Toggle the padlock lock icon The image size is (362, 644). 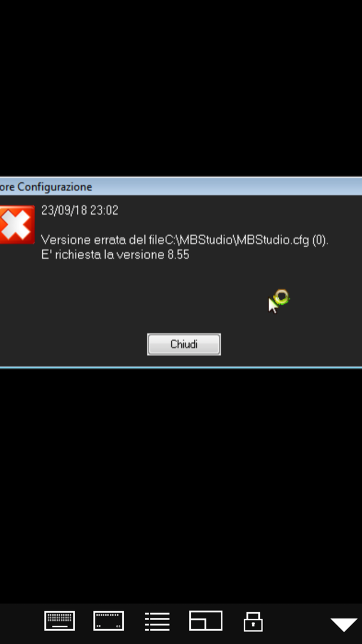pos(253,621)
